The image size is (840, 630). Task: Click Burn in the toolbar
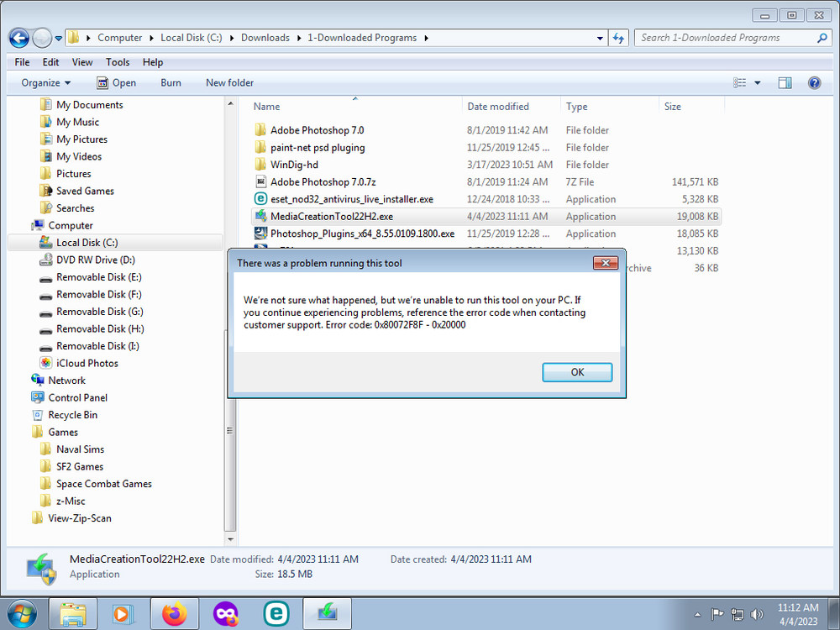171,82
